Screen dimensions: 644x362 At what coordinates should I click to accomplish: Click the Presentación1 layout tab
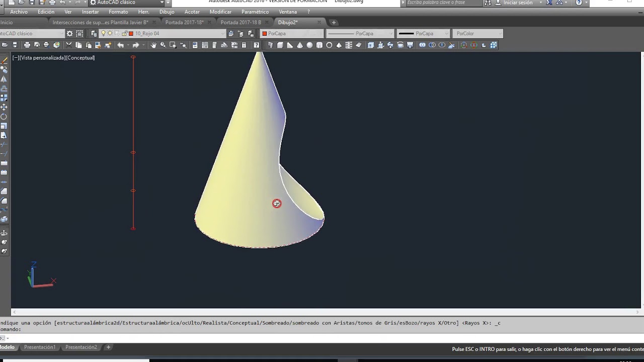(x=40, y=347)
